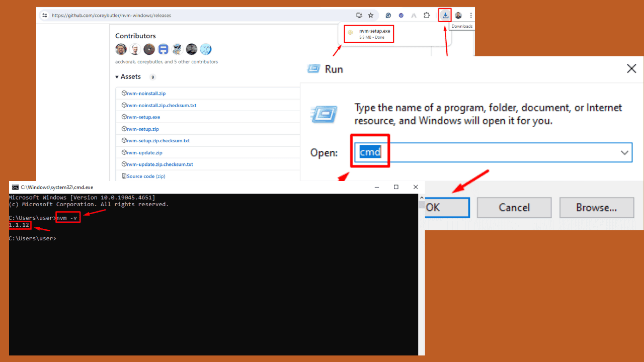Click the blue robot contributor avatar
The image size is (644, 362).
163,49
